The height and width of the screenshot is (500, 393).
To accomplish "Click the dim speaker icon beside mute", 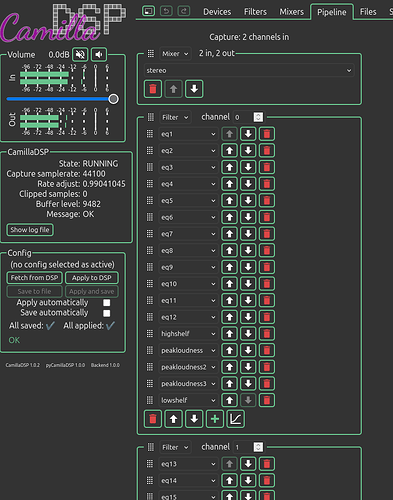I will [99, 54].
